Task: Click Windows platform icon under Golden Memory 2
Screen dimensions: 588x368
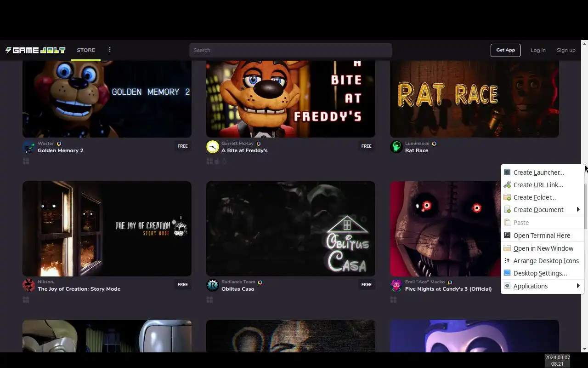Action: 26,161
